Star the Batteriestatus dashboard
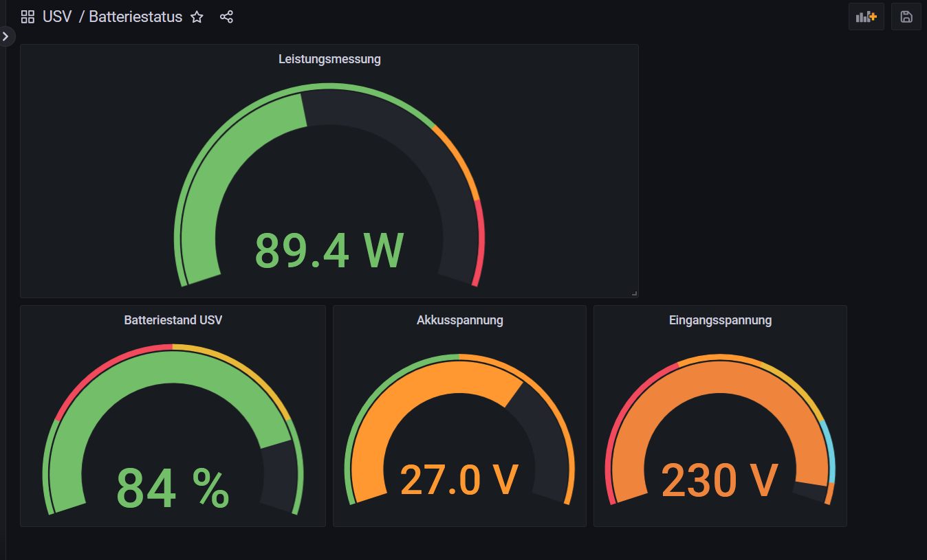 coord(197,17)
